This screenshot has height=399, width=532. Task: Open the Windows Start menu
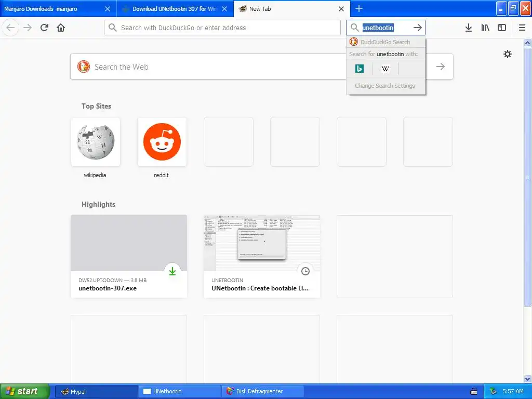(x=24, y=391)
